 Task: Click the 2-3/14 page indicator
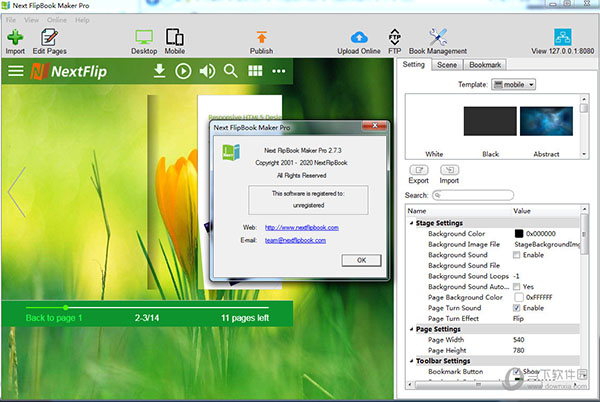tap(147, 318)
